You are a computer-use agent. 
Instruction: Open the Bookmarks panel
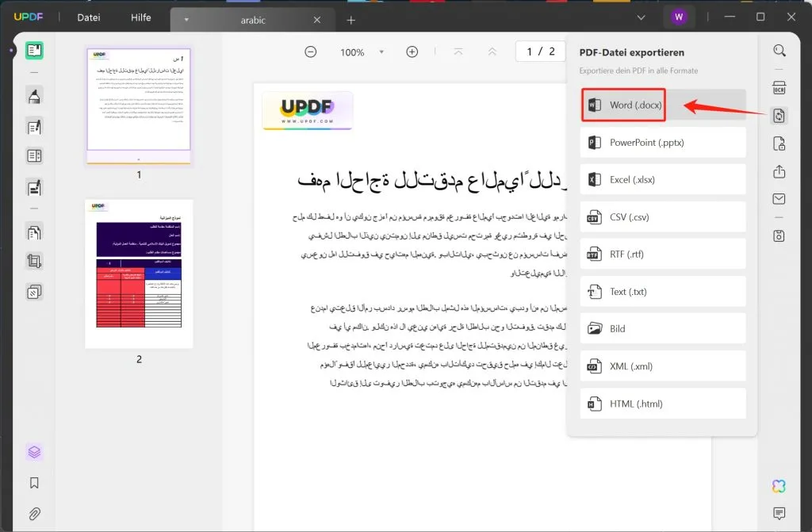[x=33, y=481]
